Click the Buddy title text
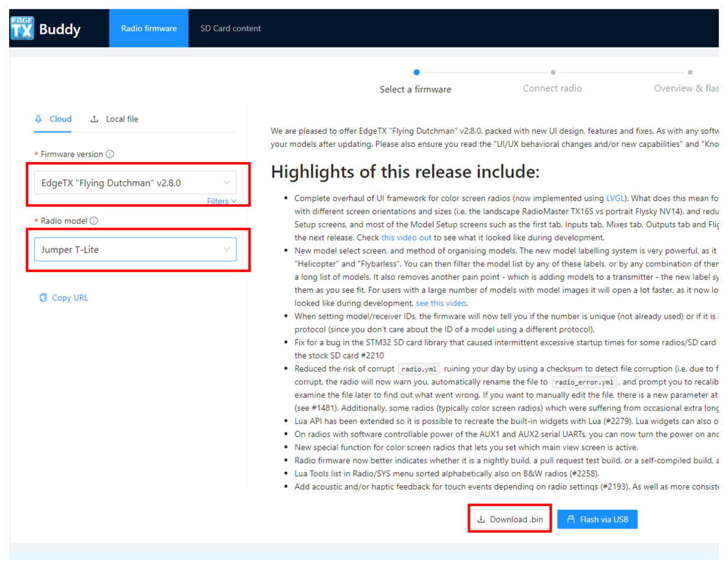The image size is (728, 572). 59,29
